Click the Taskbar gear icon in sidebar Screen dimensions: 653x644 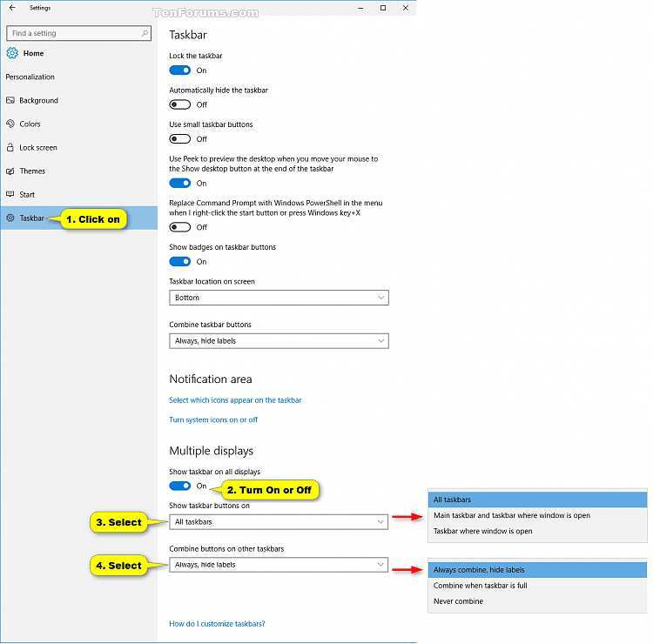(x=10, y=218)
